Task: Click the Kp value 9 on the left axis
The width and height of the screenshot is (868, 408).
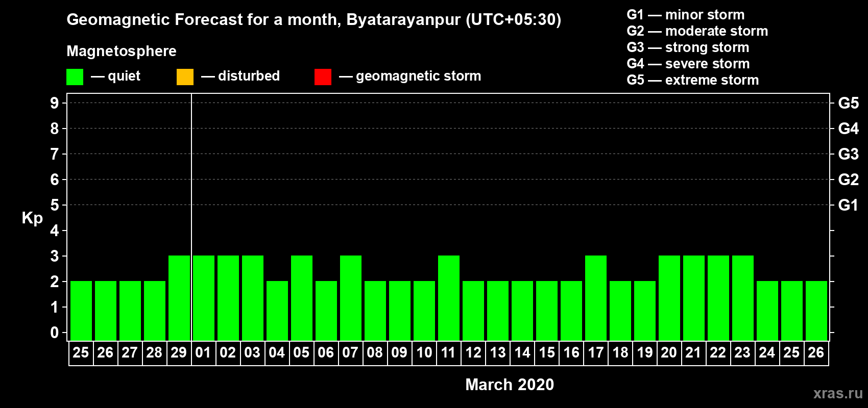Action: tap(55, 103)
